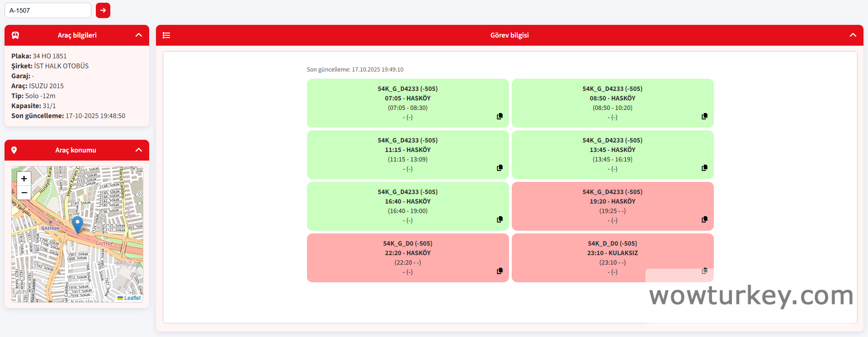Click the blue vehicle location marker
Viewport: 868px width, 337px height.
point(77,223)
